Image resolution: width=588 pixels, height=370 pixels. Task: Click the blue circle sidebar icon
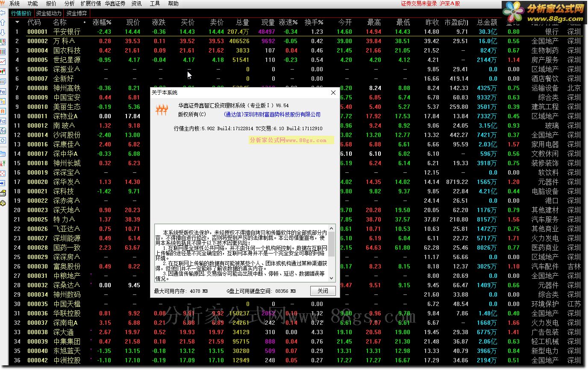3,140
